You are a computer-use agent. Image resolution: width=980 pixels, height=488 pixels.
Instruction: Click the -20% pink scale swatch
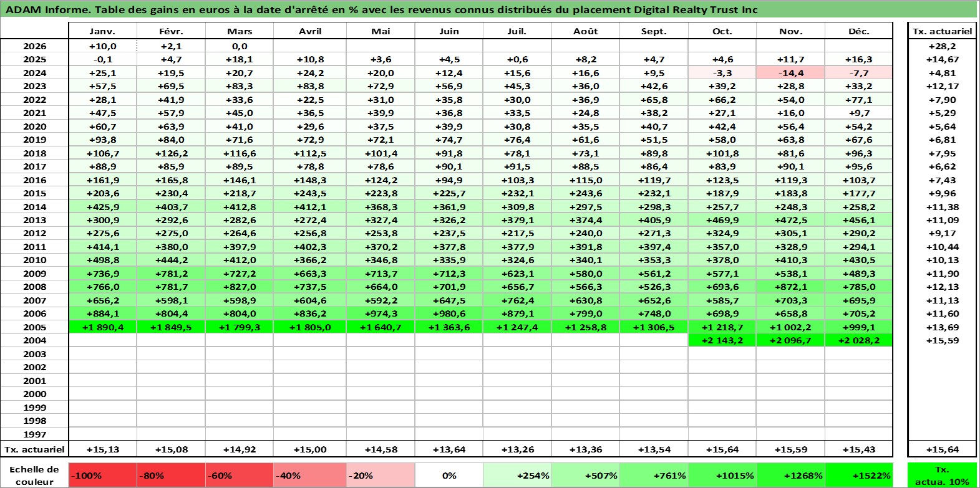(381, 475)
